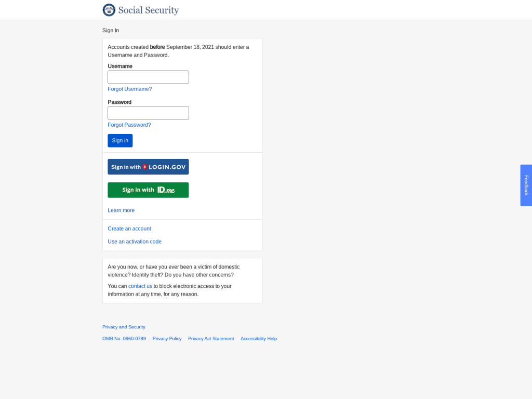Open the Feedback side tab
The height and width of the screenshot is (399, 532).
(526, 185)
